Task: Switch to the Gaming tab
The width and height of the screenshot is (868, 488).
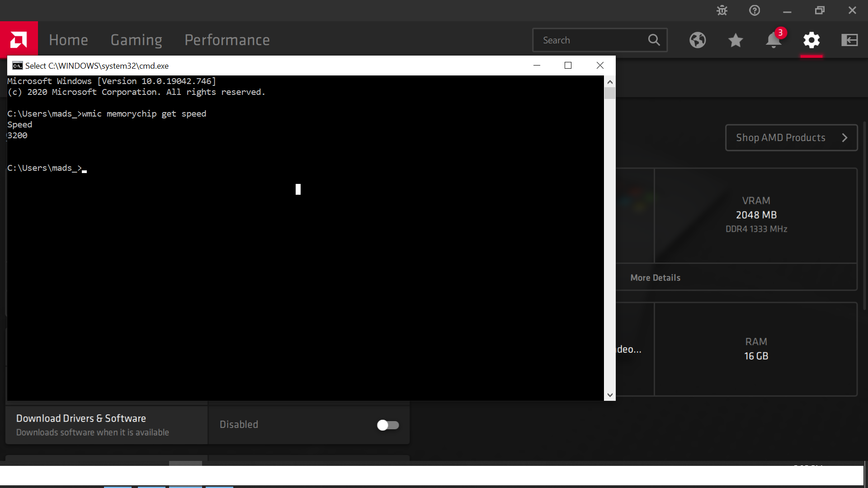Action: point(136,40)
